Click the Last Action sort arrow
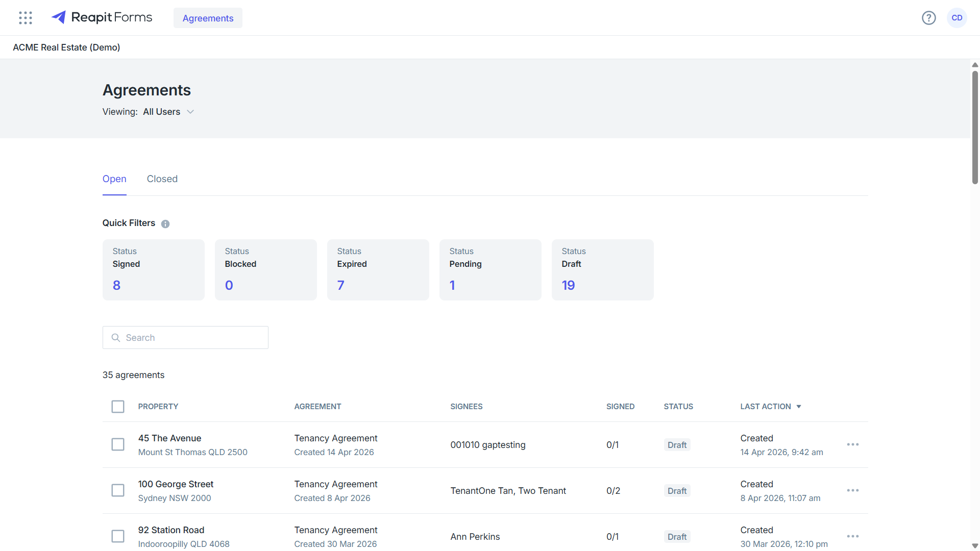 click(x=799, y=407)
